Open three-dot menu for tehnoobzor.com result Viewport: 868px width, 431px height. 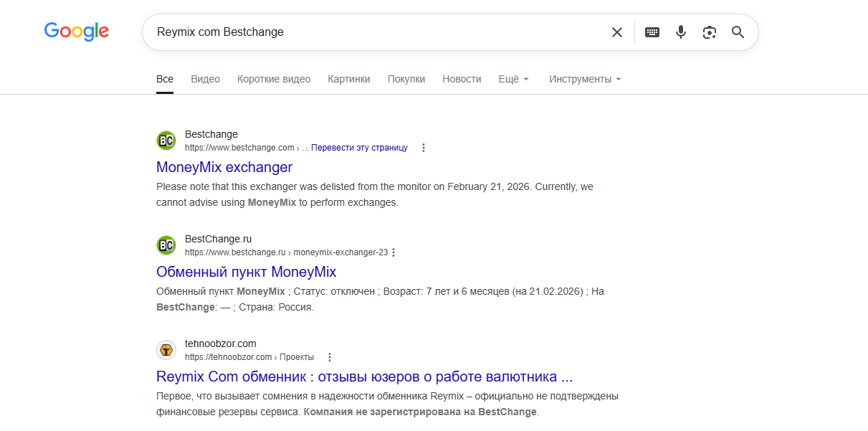click(x=330, y=357)
